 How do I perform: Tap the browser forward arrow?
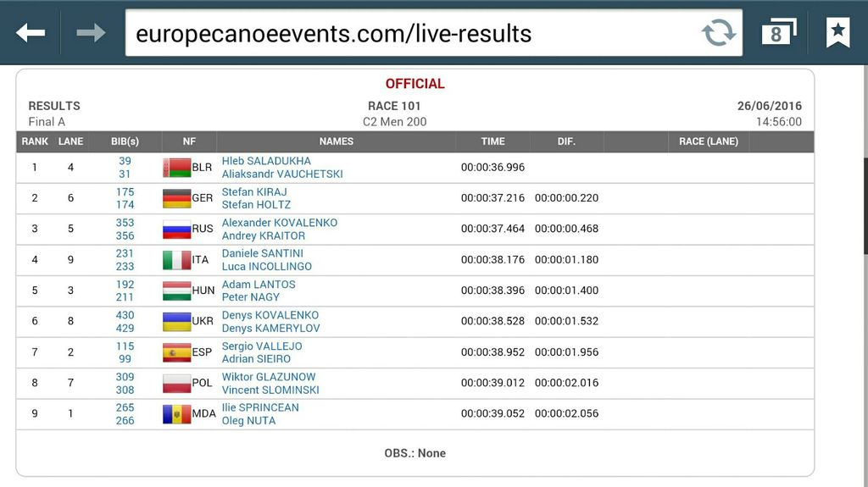click(x=91, y=33)
